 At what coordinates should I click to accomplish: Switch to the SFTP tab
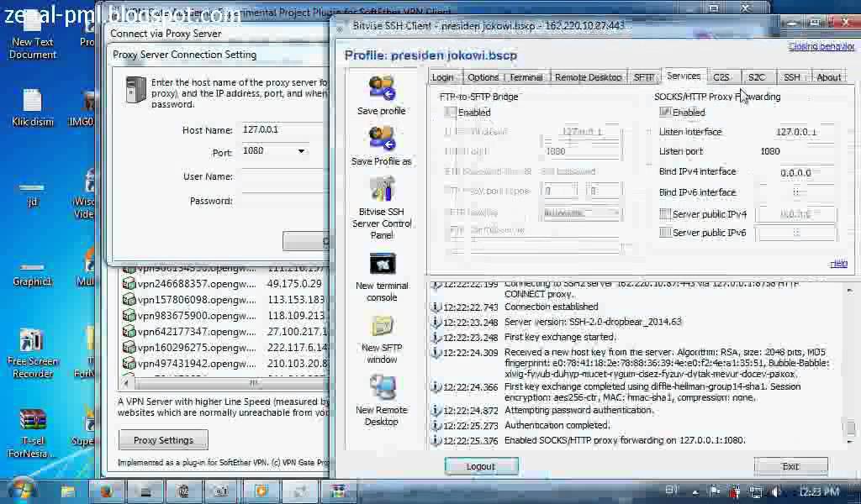coord(643,77)
